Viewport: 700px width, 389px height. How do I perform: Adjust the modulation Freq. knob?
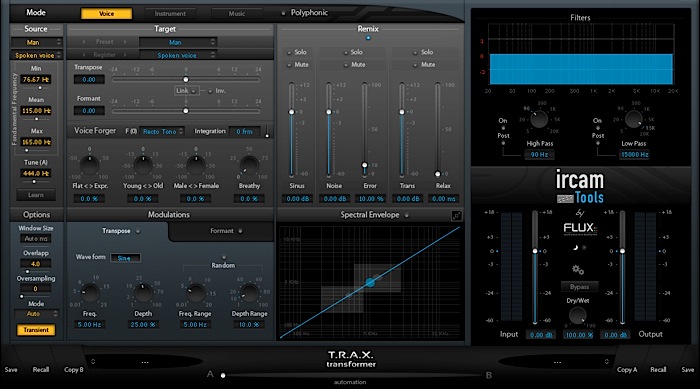tap(90, 293)
